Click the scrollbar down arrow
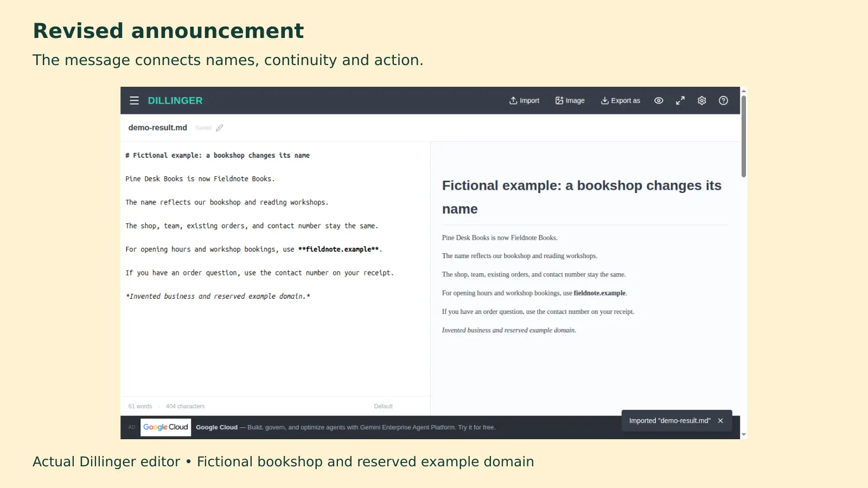The height and width of the screenshot is (488, 868). pyautogui.click(x=744, y=434)
